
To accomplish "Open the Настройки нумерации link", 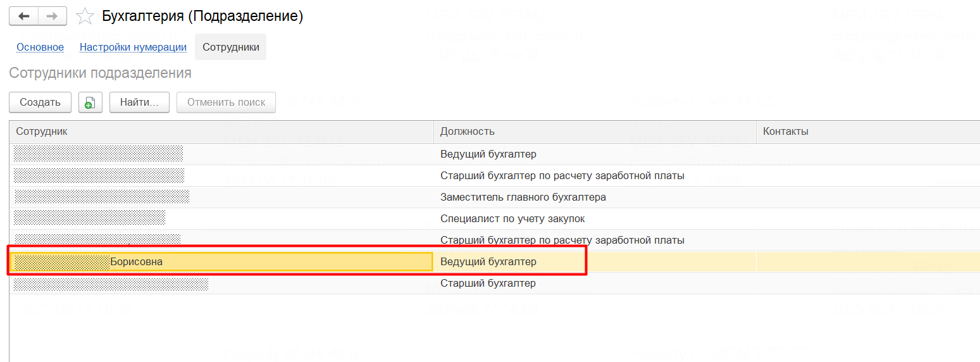I will [133, 47].
